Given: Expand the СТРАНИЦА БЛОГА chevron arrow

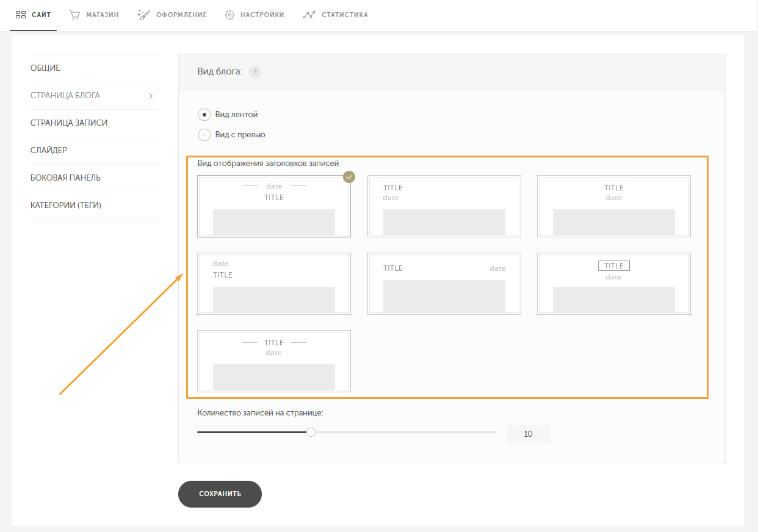Looking at the screenshot, I should 151,96.
